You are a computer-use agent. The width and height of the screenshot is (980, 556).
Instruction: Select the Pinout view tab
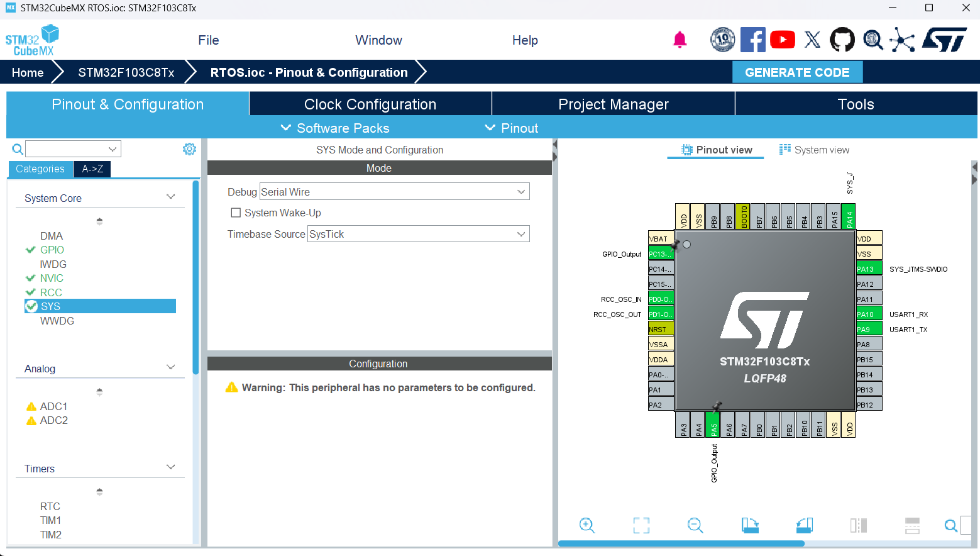[x=717, y=150]
